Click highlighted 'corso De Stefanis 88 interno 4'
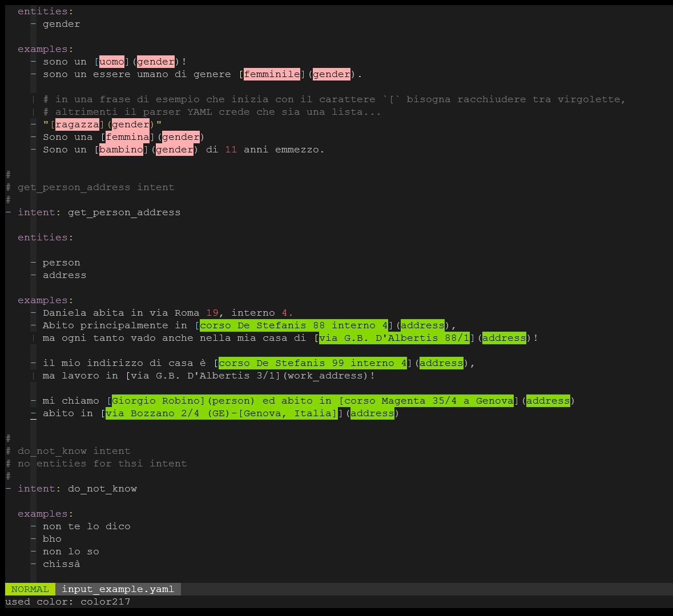The height and width of the screenshot is (616, 673). (293, 325)
